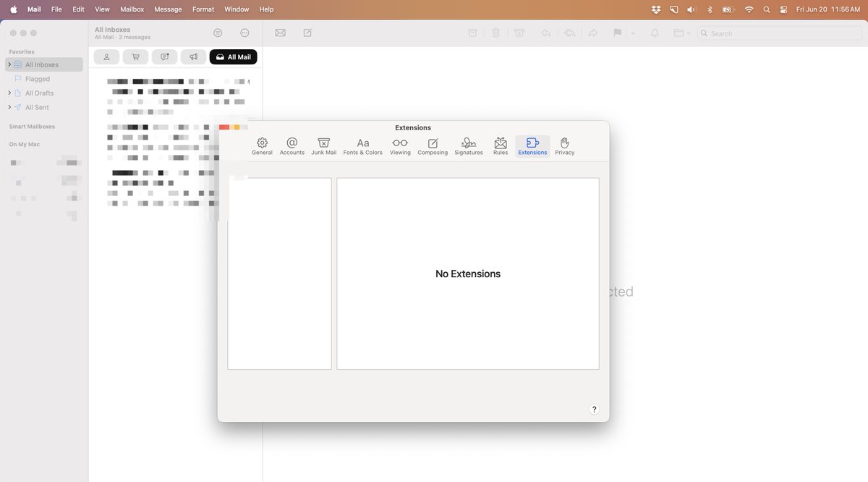Switch to the Viewing settings tab
The height and width of the screenshot is (482, 868).
pos(400,146)
